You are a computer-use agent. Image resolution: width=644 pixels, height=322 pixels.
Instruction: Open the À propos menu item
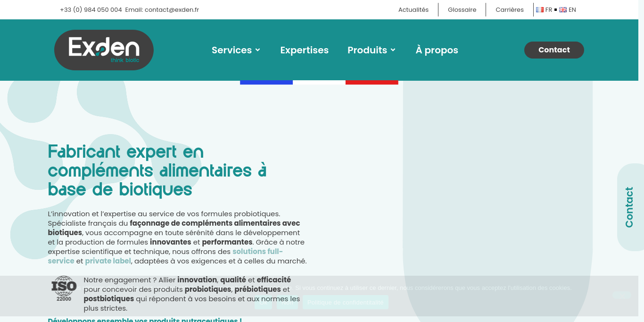point(436,50)
